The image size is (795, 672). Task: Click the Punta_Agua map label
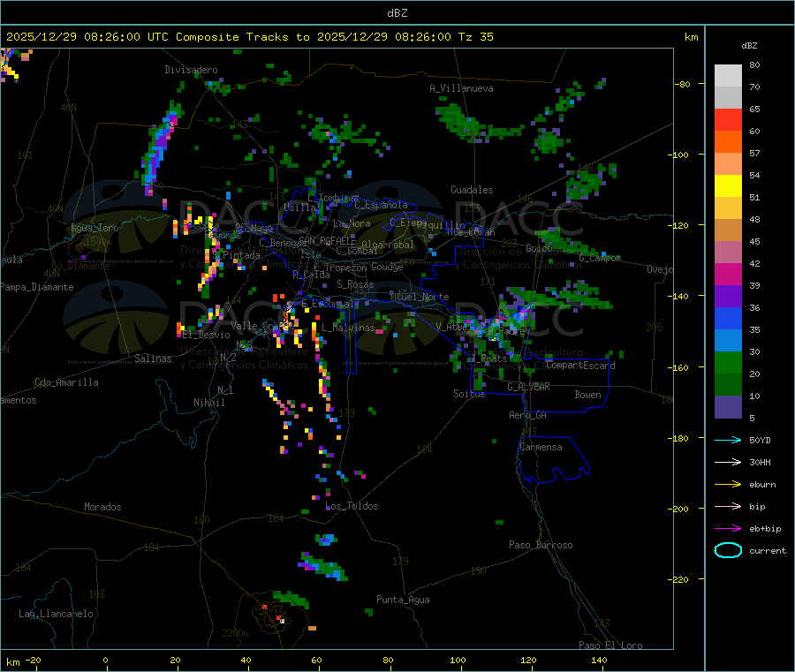tap(403, 600)
